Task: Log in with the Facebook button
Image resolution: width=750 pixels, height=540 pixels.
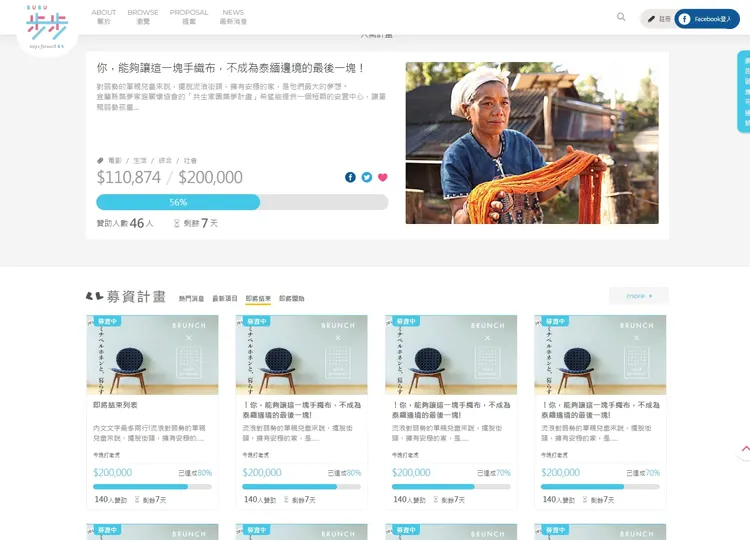Action: [707, 19]
